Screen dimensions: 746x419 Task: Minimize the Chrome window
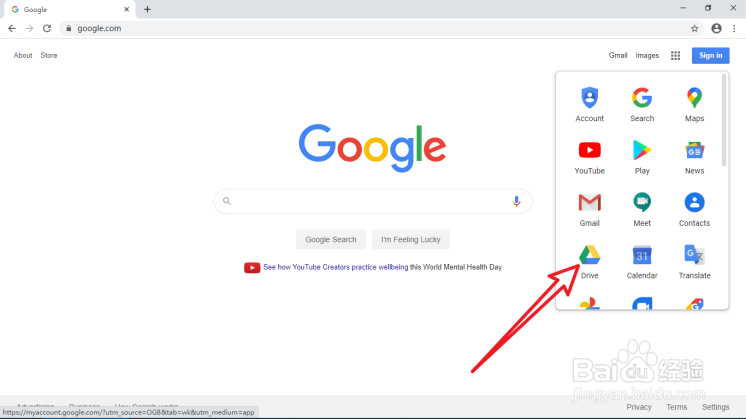pyautogui.click(x=683, y=8)
